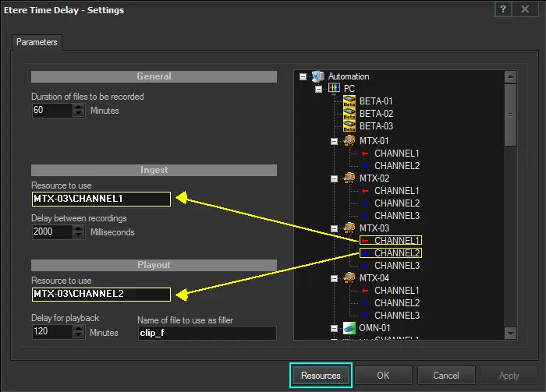Collapse the MTX-02 tree node

pyautogui.click(x=334, y=178)
